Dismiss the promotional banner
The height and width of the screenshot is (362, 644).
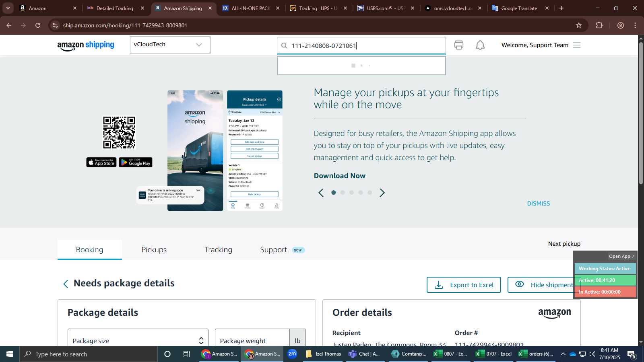(539, 204)
